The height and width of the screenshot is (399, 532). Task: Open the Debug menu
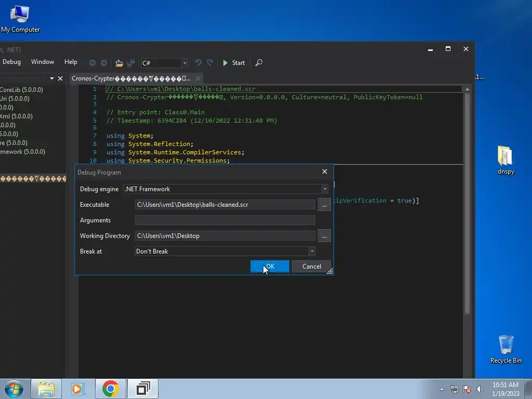coord(11,62)
